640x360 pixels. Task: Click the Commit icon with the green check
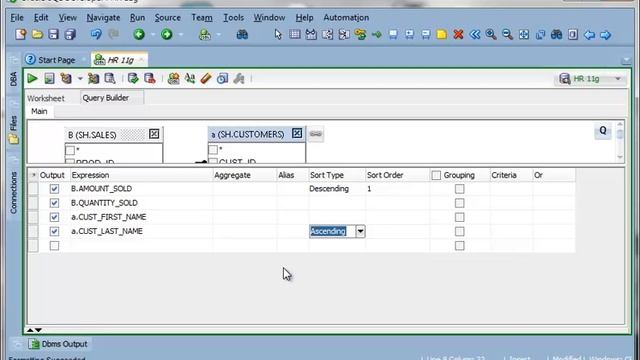[x=133, y=78]
